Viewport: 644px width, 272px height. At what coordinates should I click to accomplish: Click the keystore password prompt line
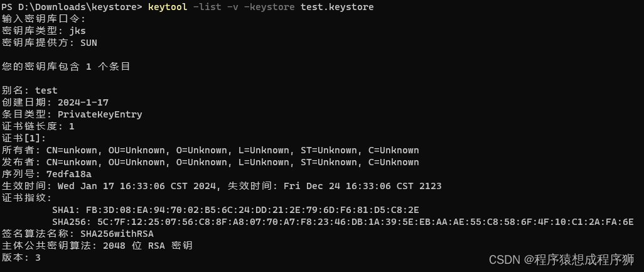(x=44, y=19)
